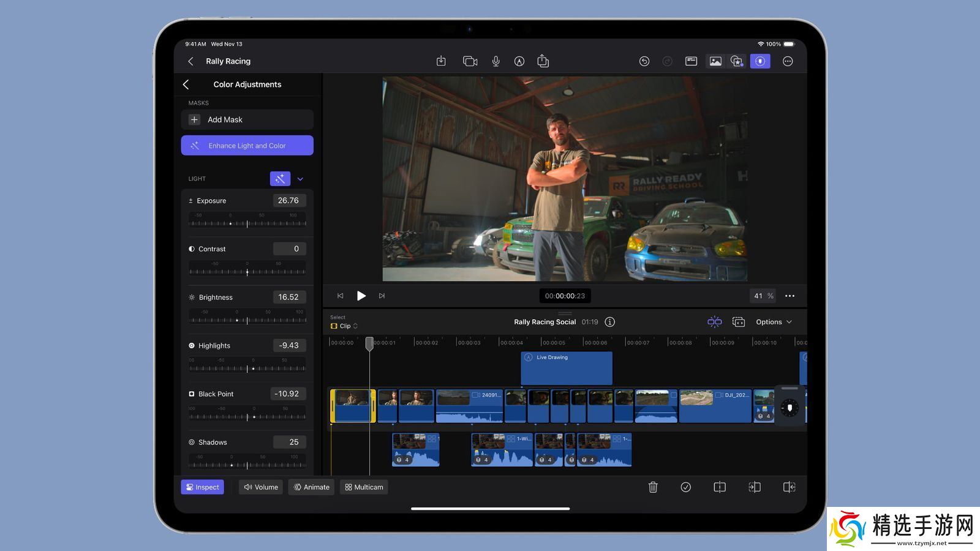
Task: Open the Clip select mode dropdown
Action: pyautogui.click(x=344, y=326)
